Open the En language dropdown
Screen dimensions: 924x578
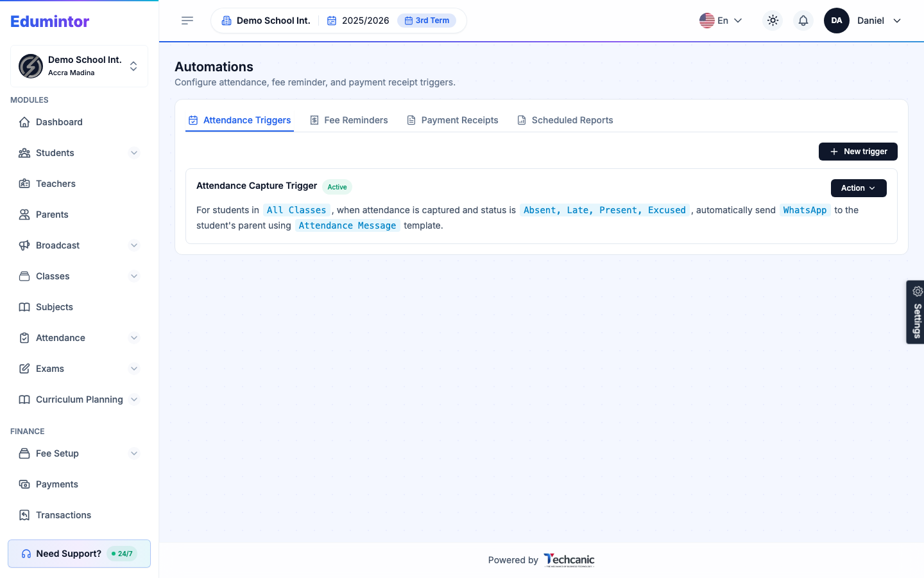pos(721,21)
